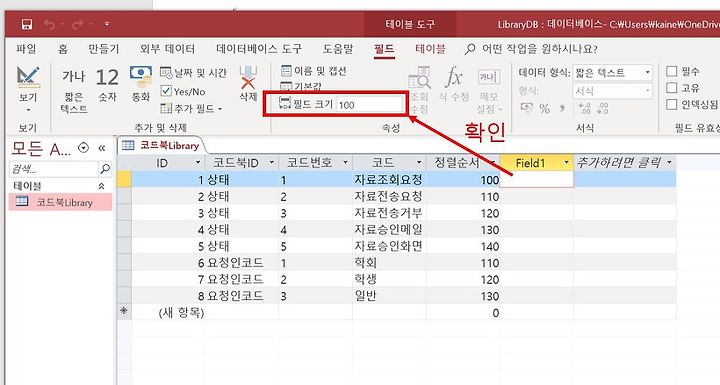Screen dimensions: 720x385
Task: Click the select-all box left of ID header
Action: coord(124,163)
